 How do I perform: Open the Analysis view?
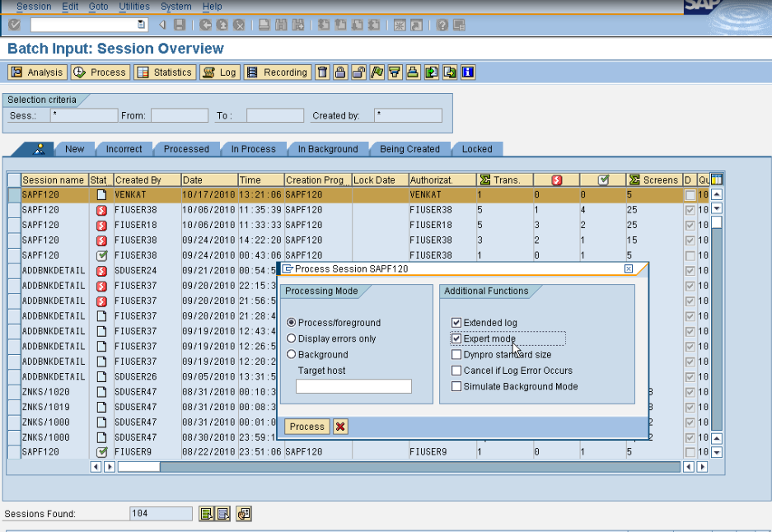36,72
